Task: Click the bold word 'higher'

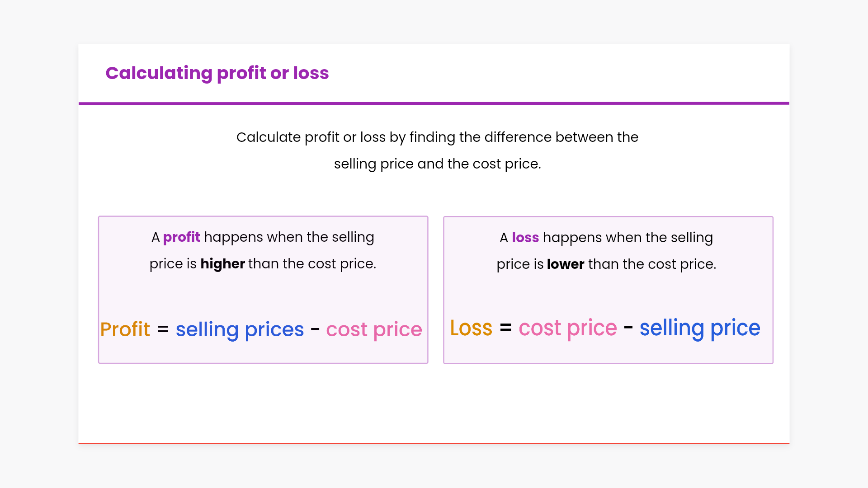Action: (x=222, y=264)
